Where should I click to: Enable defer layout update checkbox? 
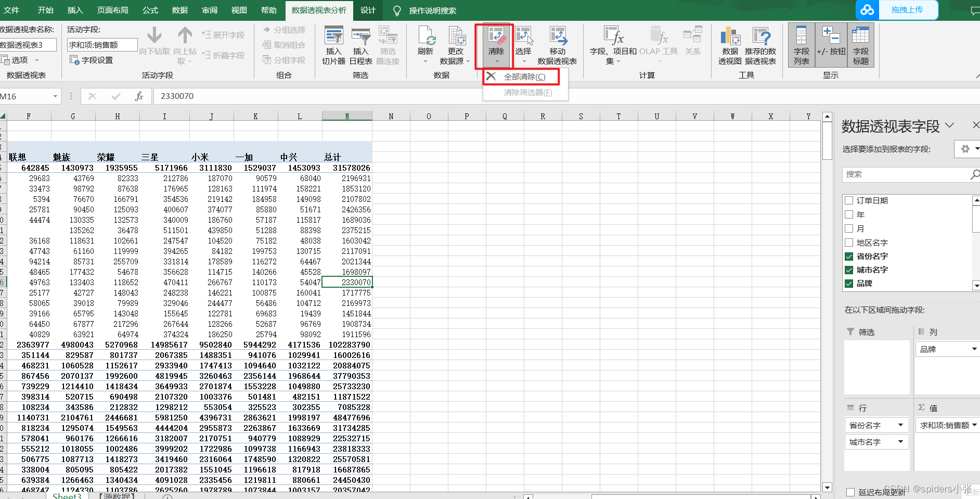pos(850,492)
